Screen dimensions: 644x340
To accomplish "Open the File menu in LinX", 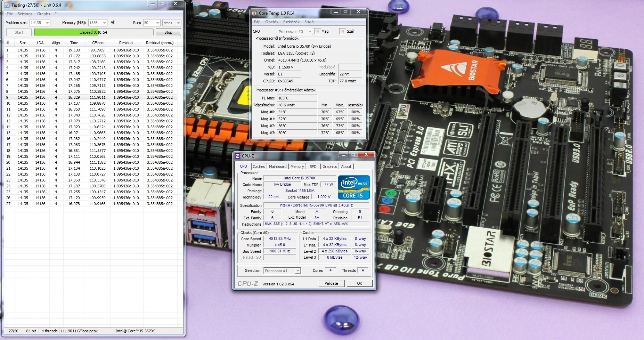I will click(10, 14).
